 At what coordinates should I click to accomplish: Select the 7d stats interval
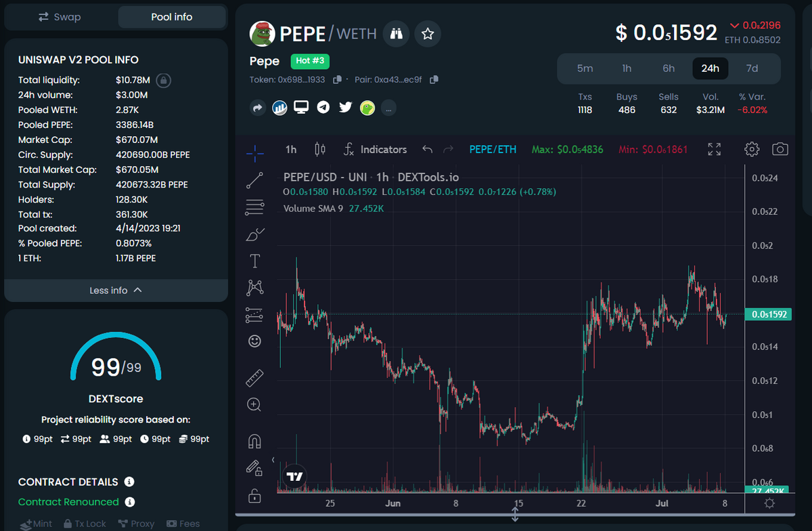click(752, 68)
